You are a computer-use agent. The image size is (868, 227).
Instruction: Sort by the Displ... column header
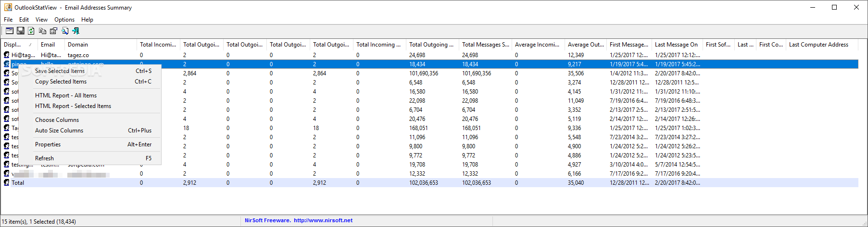coord(19,45)
